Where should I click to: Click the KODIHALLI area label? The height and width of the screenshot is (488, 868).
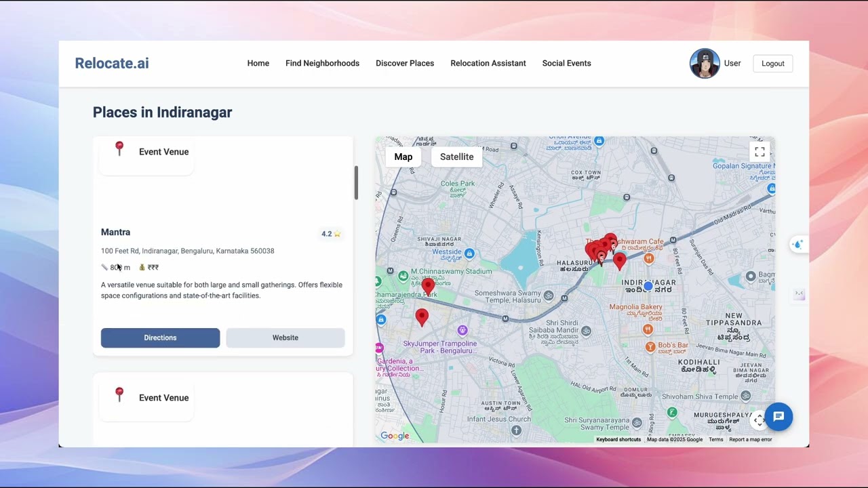(699, 362)
